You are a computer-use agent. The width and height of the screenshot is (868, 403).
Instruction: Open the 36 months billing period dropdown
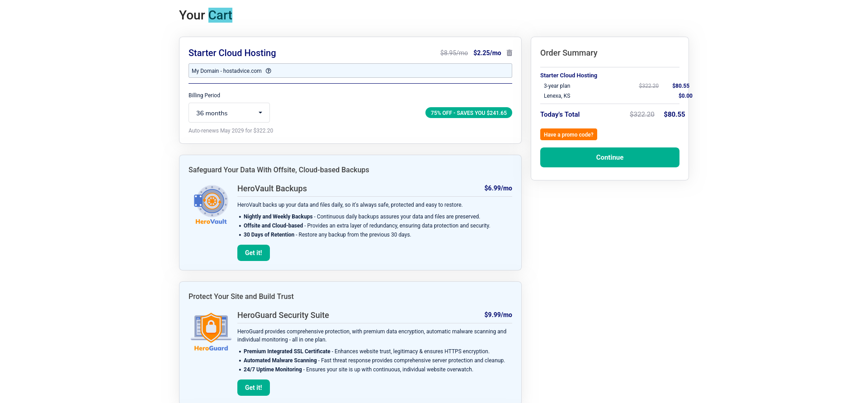click(x=229, y=113)
